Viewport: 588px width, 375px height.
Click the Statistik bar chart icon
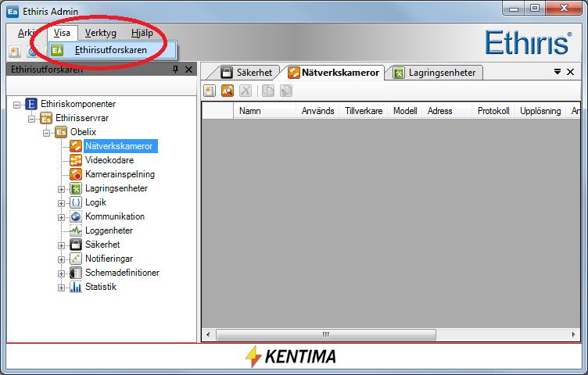[x=76, y=287]
